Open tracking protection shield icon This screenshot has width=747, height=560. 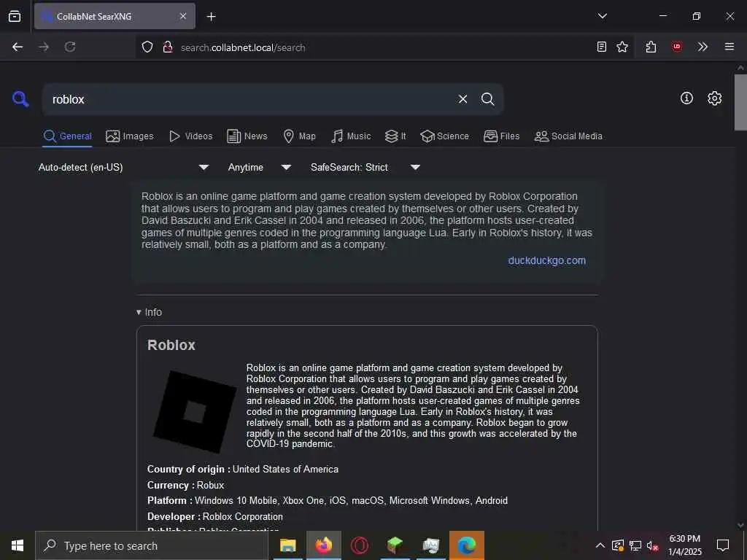pyautogui.click(x=147, y=47)
